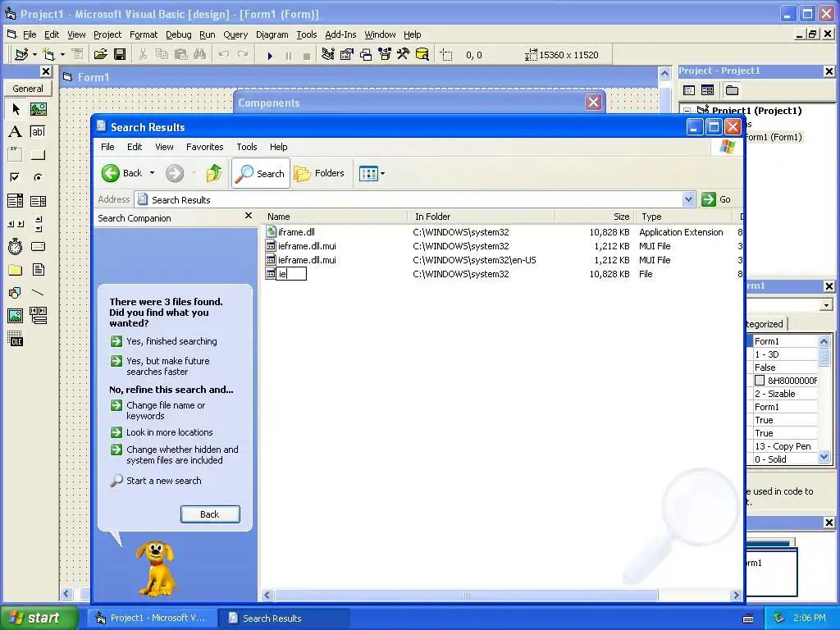Open the Tools menu in Search Results

pos(247,147)
